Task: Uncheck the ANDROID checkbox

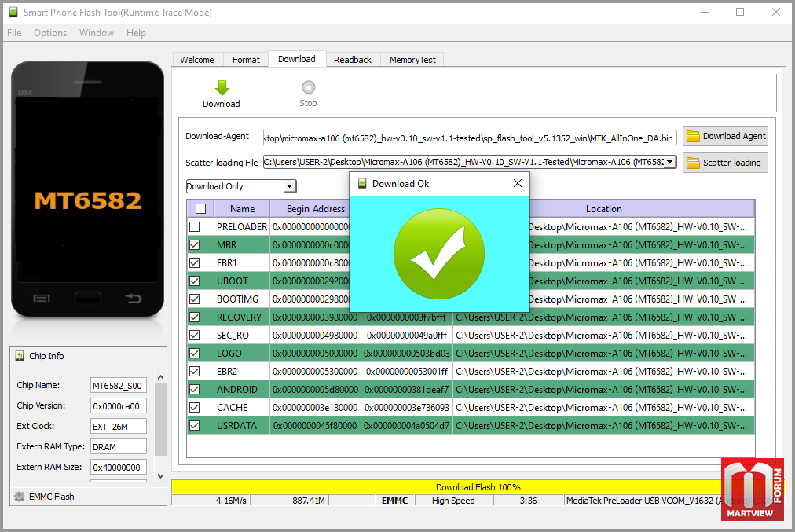Action: 194,390
